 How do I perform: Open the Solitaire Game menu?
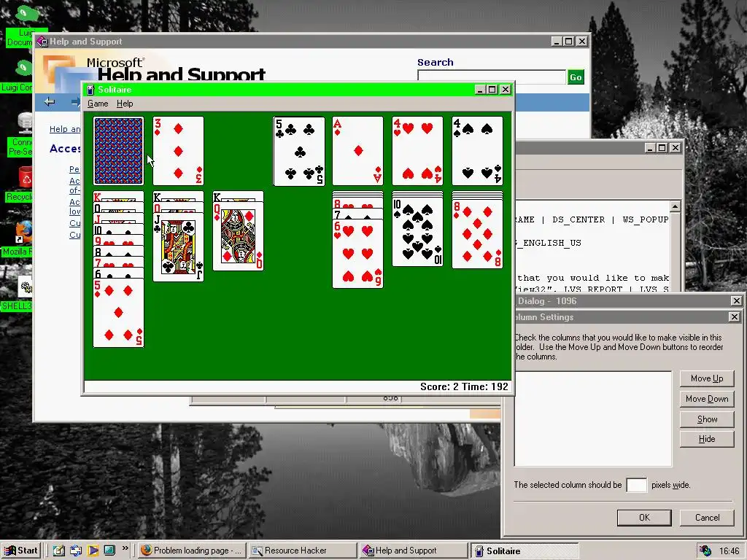pos(98,104)
